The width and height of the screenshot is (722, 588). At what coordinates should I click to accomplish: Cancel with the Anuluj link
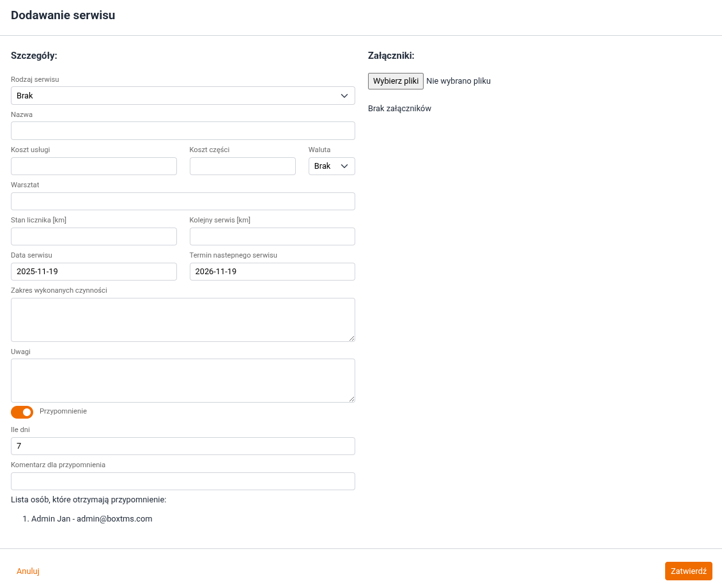(x=28, y=571)
